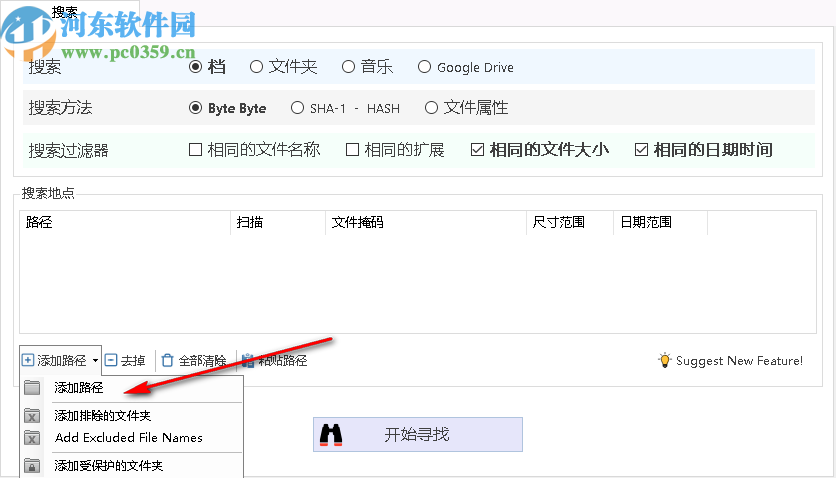Image resolution: width=836 pixels, height=478 pixels.
Task: Select the 文件夹 search radio button
Action: coord(256,67)
